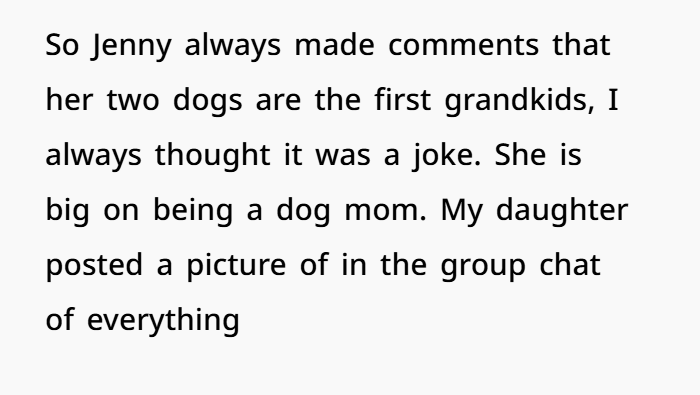Click the word "two" in second line
Screen dimensions: 700x395
(133, 100)
